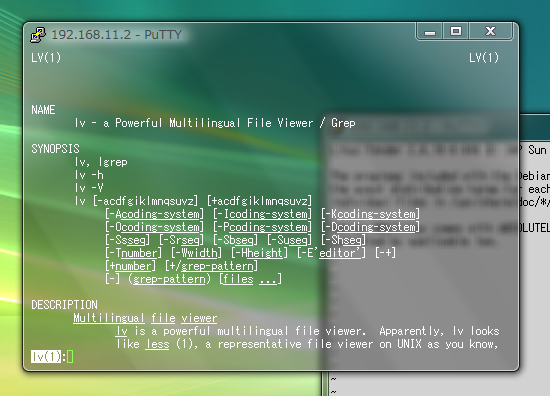The width and height of the screenshot is (550, 396).
Task: Minimize the PuTTY window
Action: [430, 32]
